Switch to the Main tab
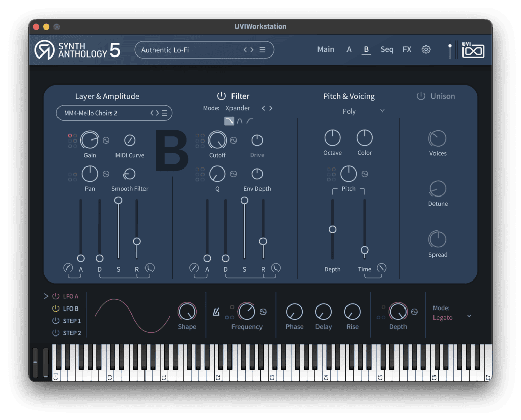Viewport: 521px width, 420px height. pyautogui.click(x=326, y=49)
